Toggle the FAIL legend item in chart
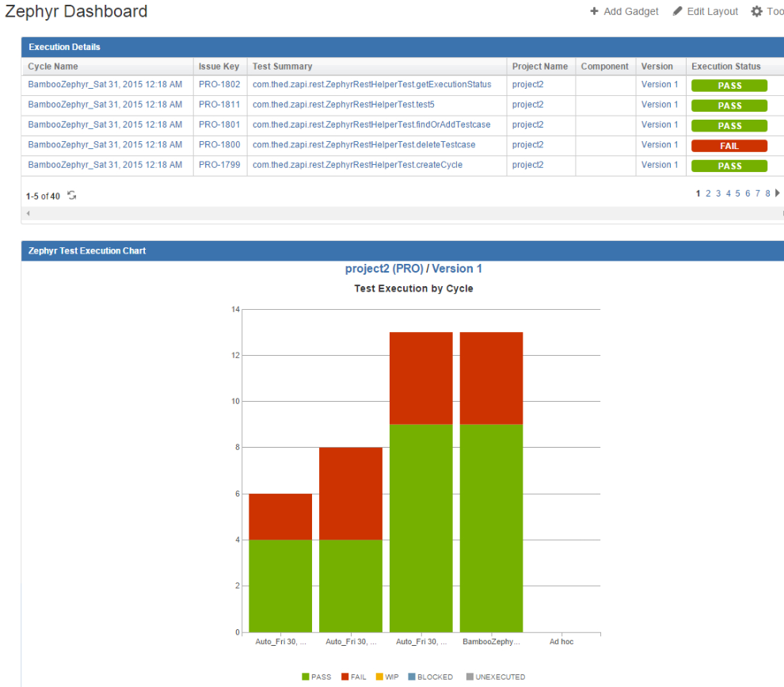The width and height of the screenshot is (784, 687). point(352,677)
